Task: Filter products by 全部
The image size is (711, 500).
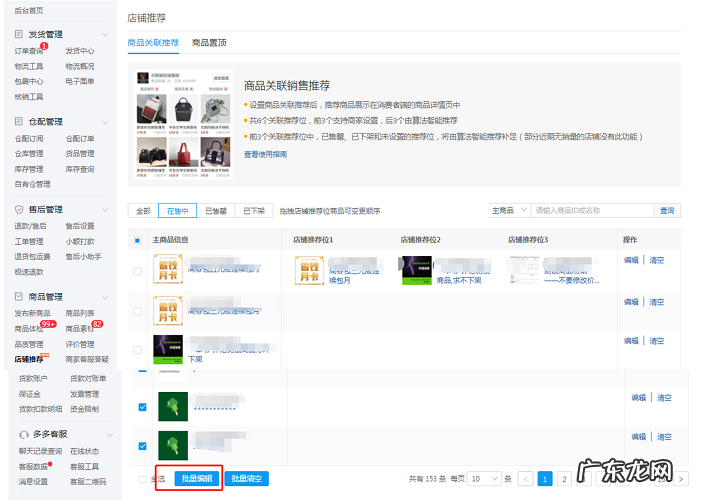Action: (x=143, y=211)
